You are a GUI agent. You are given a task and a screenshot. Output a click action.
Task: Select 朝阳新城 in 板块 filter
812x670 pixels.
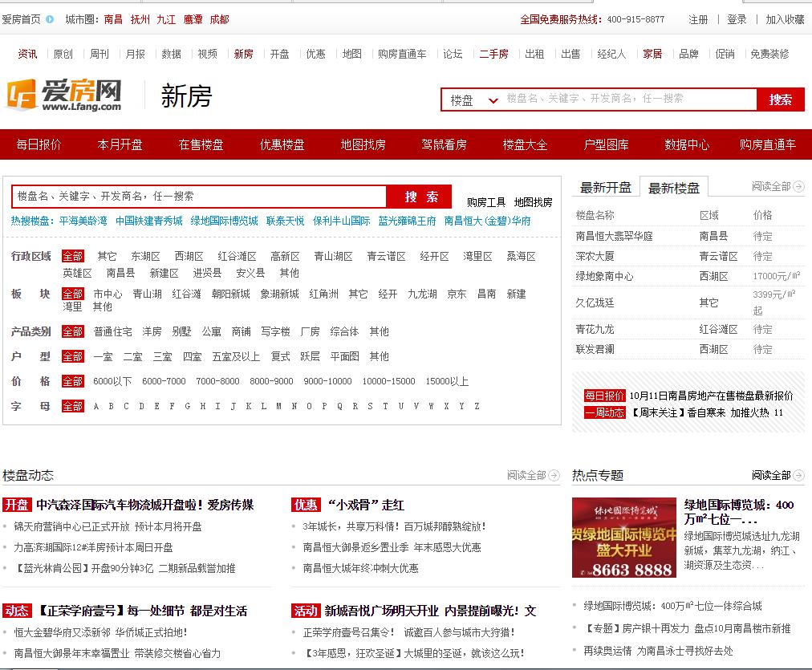click(x=230, y=294)
